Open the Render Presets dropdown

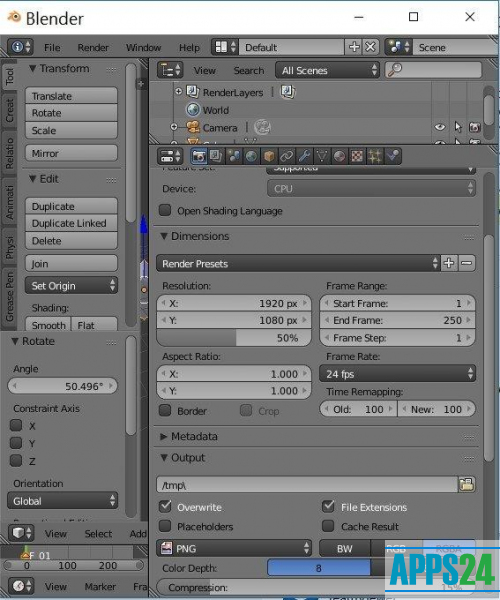(298, 263)
